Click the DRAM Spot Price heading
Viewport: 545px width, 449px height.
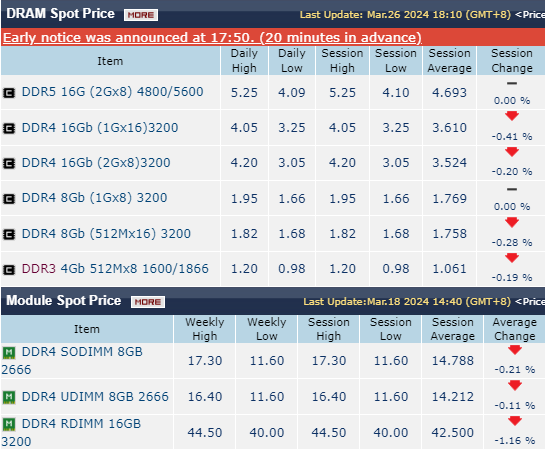[x=60, y=14]
